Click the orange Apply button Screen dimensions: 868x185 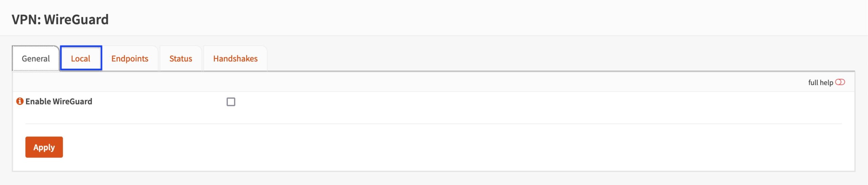[x=44, y=147]
